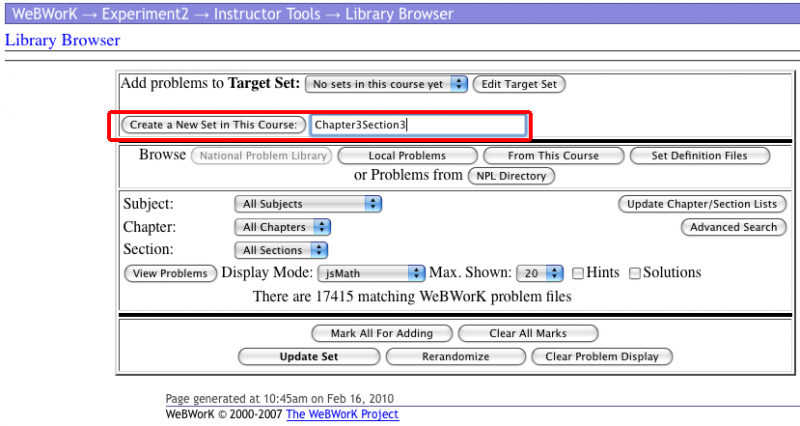The height and width of the screenshot is (426, 800).
Task: Click Clear Problem Display
Action: [x=602, y=357]
